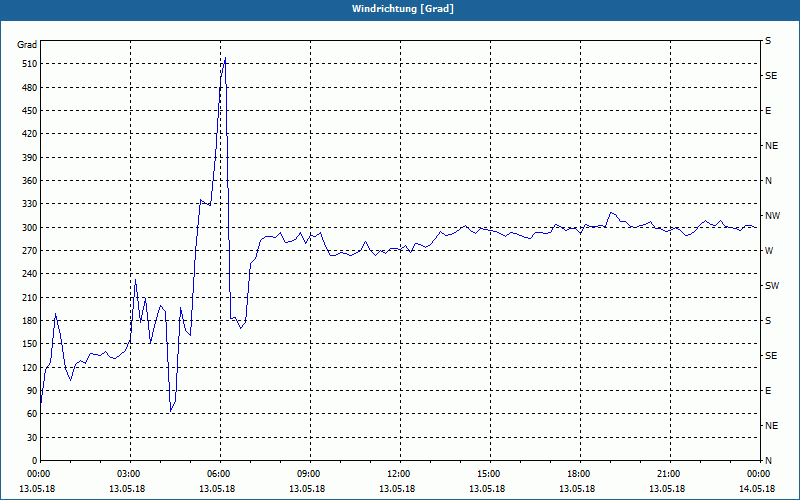Click the 21:00 time label

coord(667,474)
